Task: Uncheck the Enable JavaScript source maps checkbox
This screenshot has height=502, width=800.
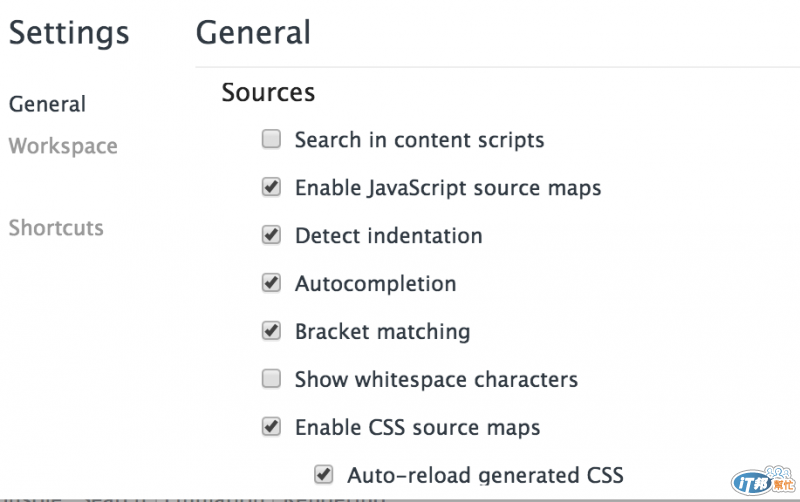Action: pyautogui.click(x=271, y=187)
